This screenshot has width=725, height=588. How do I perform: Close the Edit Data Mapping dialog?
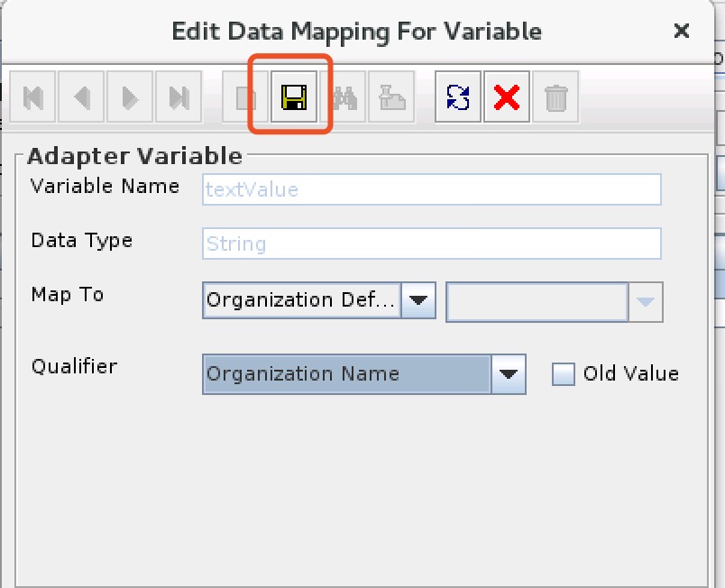tap(682, 31)
